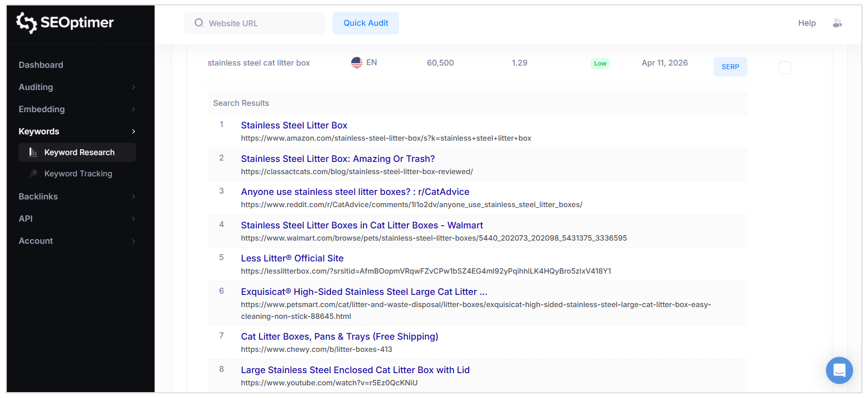Click the Keyword Tracking key icon
This screenshot has height=398, width=868.
pyautogui.click(x=33, y=174)
